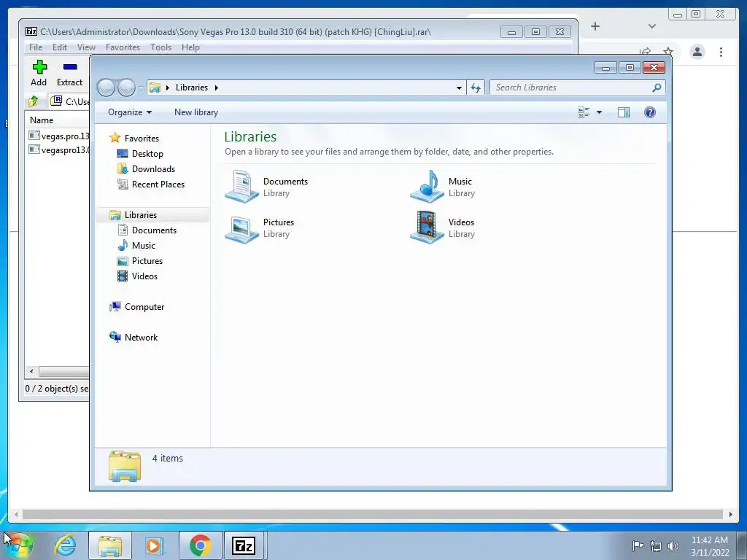Select the vegas.pro.13 file in 7-Zip
747x560 pixels.
pos(59,136)
